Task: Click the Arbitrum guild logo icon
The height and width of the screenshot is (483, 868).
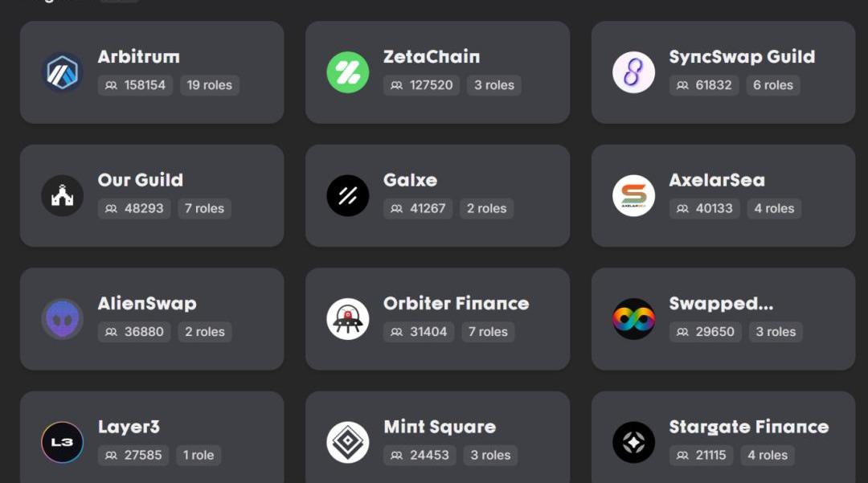Action: pos(63,72)
